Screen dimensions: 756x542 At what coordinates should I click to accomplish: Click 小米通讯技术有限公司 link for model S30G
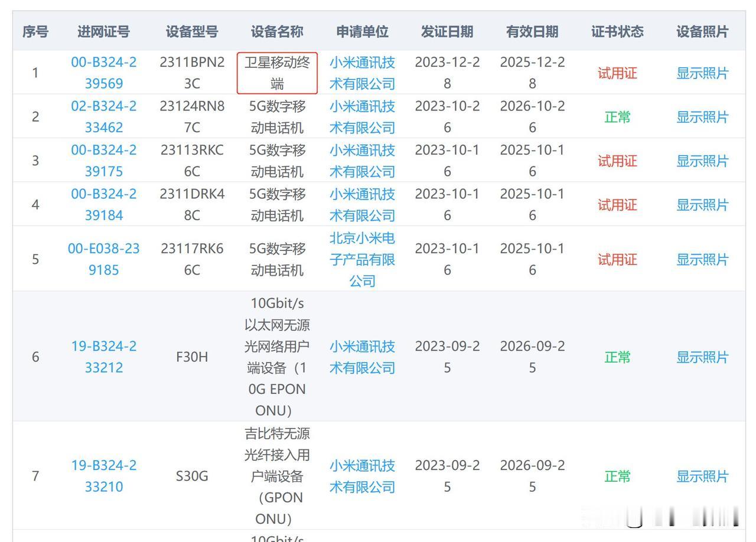point(362,476)
